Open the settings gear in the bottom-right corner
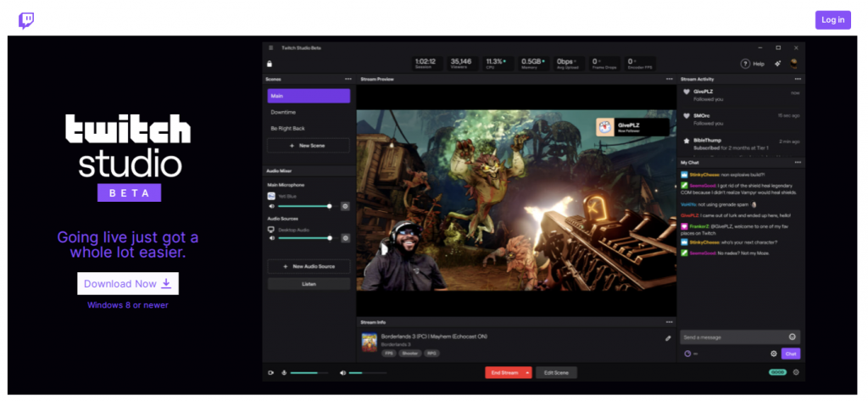 point(796,372)
